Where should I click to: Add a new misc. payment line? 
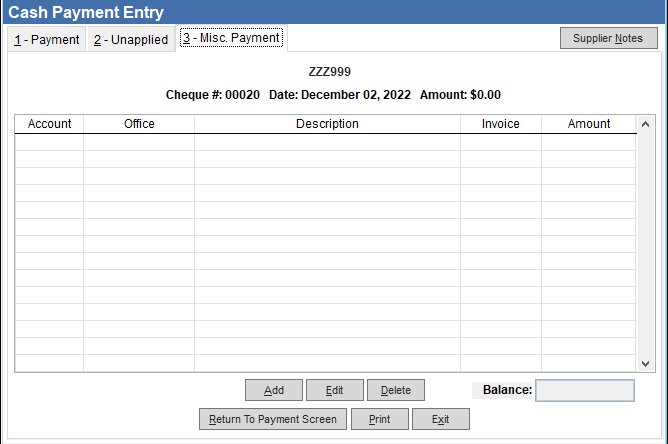[274, 390]
